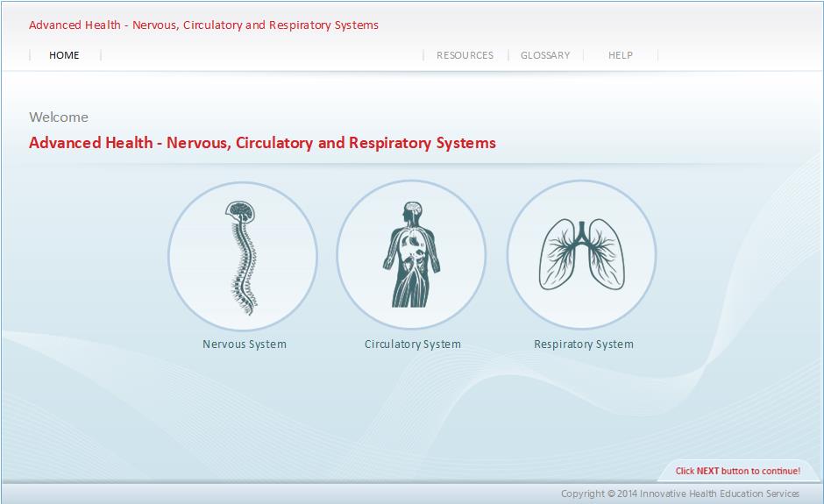Screen dimensions: 824x504
Task: Click the Innovative Health Education Services copyright
Action: [x=680, y=494]
